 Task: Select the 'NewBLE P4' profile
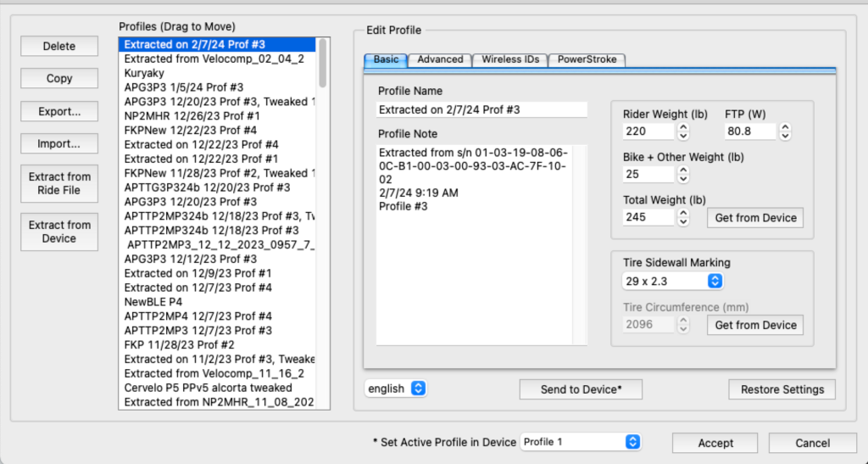(x=217, y=302)
